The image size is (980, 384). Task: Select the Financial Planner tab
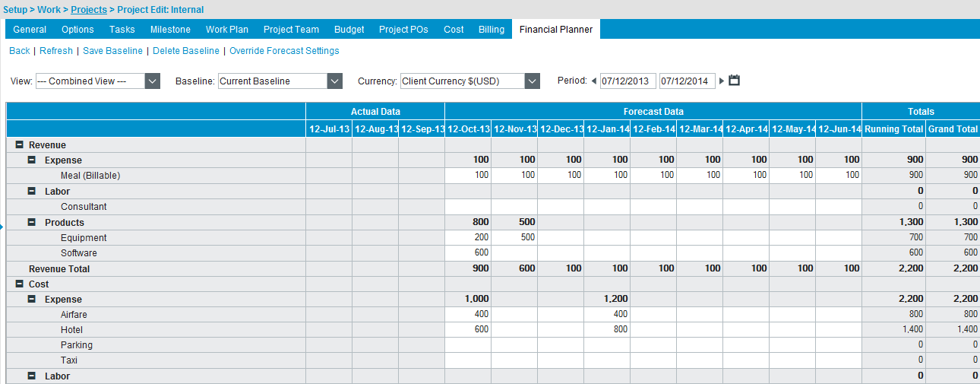point(556,29)
